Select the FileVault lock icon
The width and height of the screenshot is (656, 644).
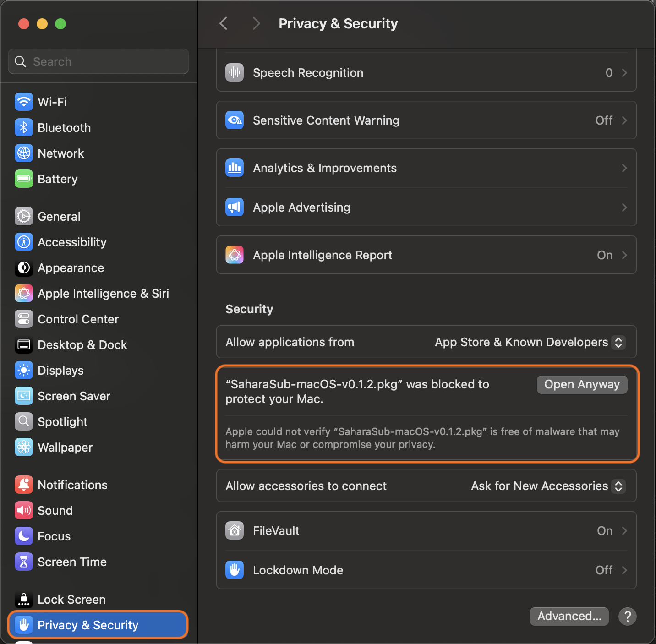point(234,530)
